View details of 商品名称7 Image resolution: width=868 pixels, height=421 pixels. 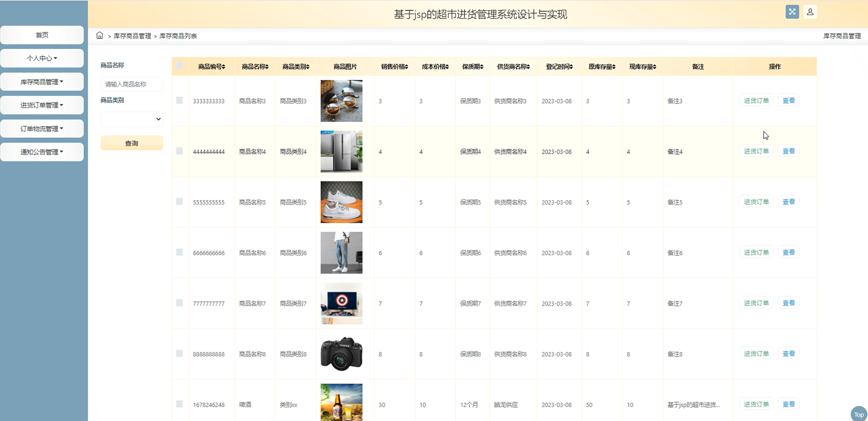click(x=788, y=303)
